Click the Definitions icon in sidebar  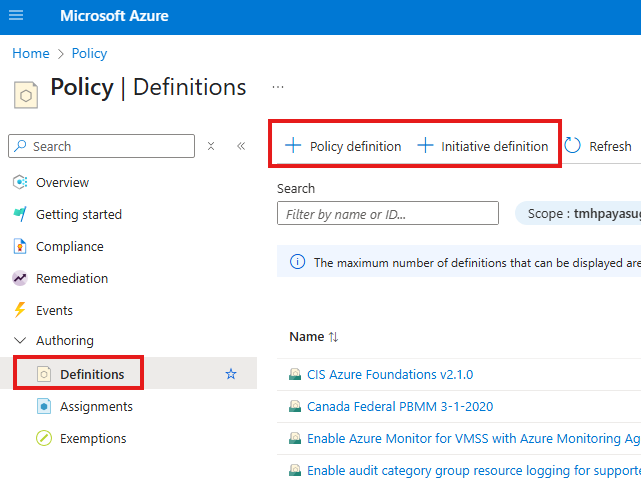44,374
